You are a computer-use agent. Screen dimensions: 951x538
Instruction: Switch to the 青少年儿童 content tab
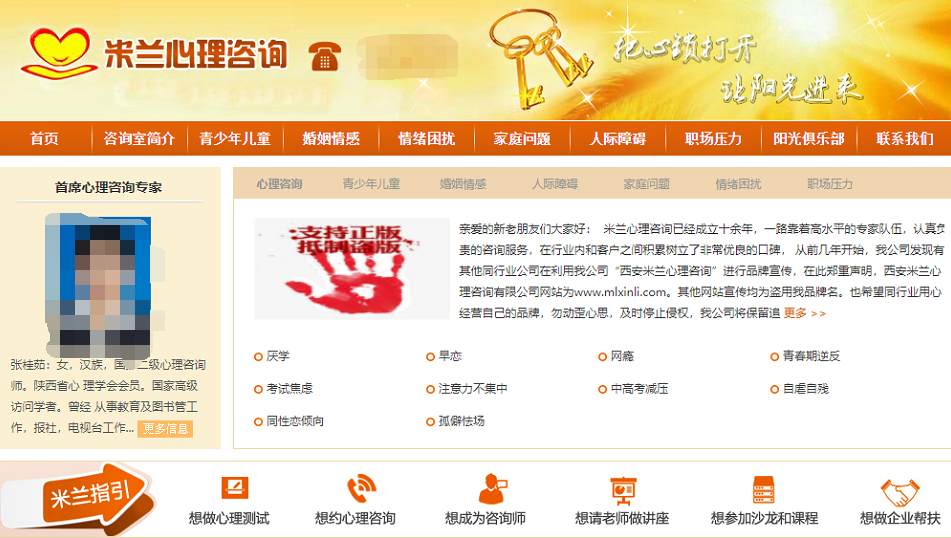coord(371,184)
